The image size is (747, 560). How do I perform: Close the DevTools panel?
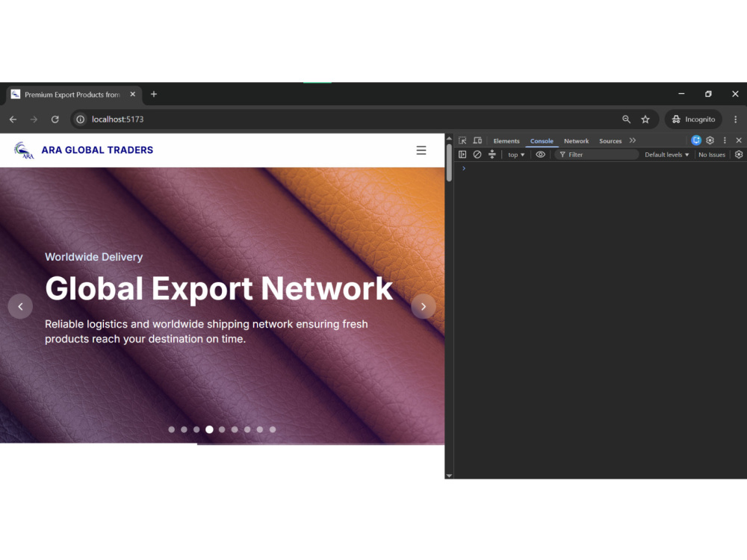739,140
